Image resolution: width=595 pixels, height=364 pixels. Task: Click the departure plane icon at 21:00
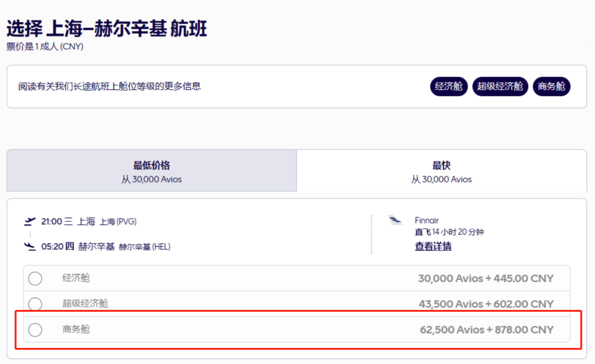click(x=30, y=221)
